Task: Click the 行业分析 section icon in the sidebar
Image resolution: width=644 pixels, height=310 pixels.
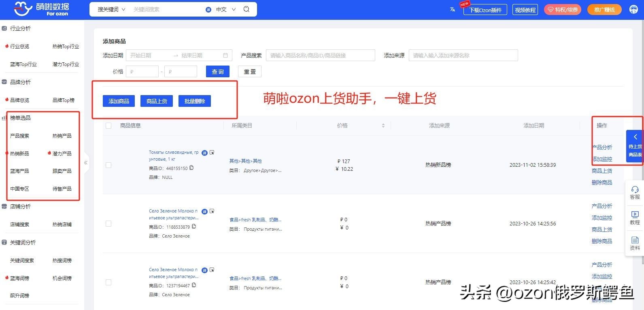Action: 4,28
